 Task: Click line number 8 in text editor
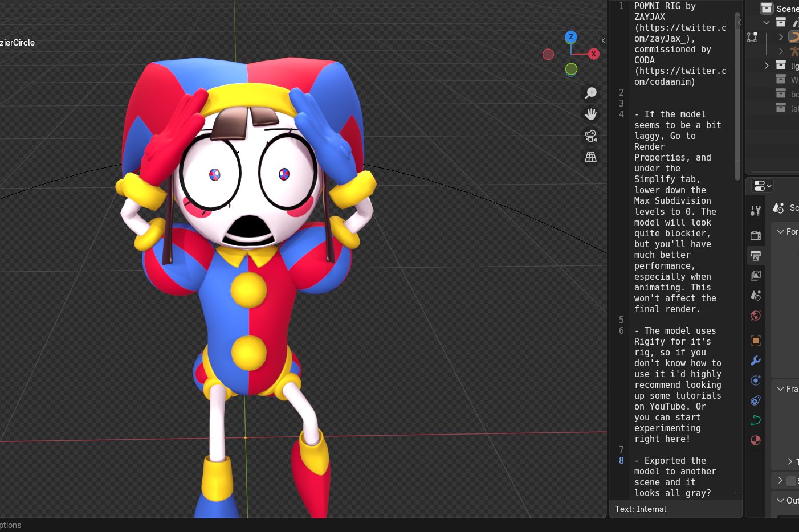point(621,460)
